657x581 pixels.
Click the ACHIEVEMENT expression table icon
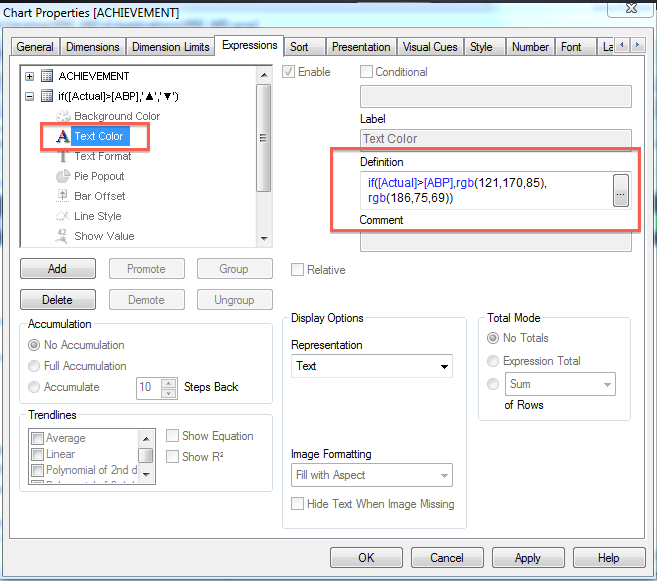pyautogui.click(x=47, y=76)
